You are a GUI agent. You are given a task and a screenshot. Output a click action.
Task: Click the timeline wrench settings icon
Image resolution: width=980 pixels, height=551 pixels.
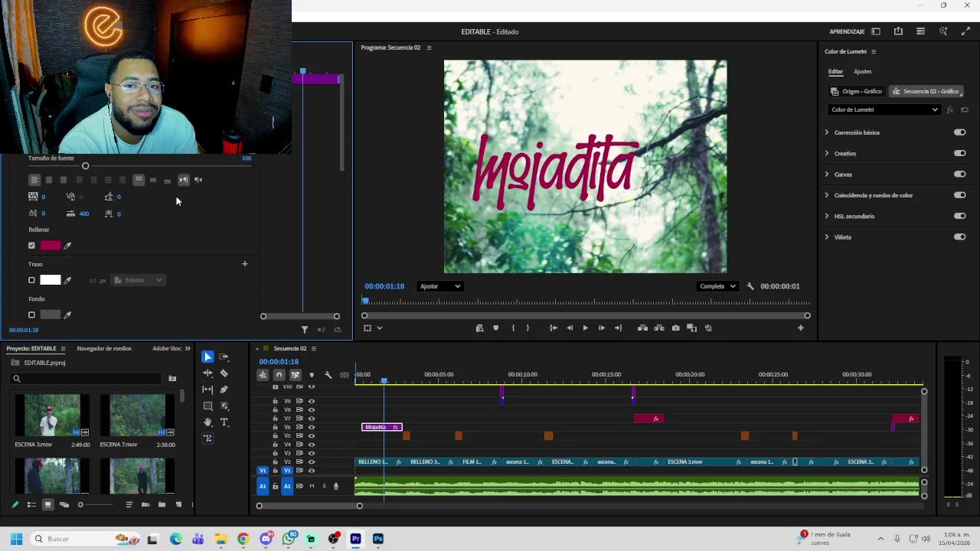click(x=328, y=375)
